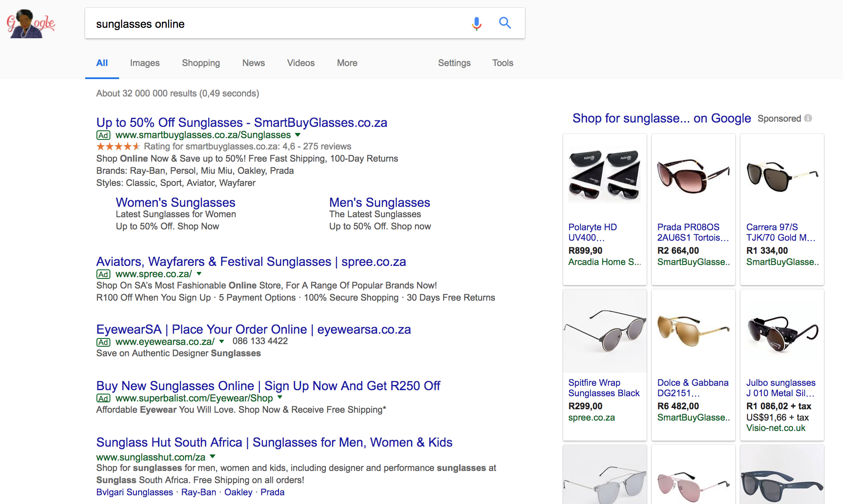Open Dolce & Gabbana DG2151 product image

click(x=693, y=331)
